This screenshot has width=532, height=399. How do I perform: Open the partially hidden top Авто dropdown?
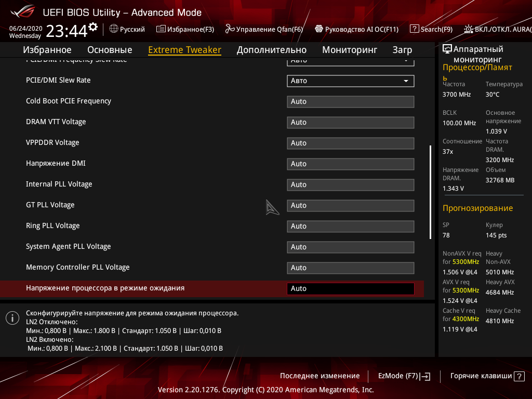pos(351,62)
